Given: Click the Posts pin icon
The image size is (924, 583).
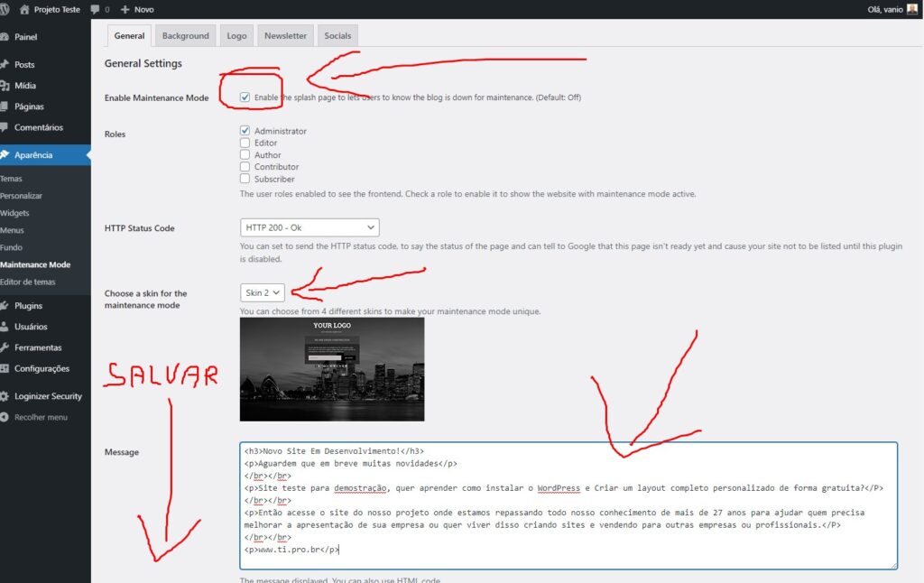Looking at the screenshot, I should click(5, 64).
